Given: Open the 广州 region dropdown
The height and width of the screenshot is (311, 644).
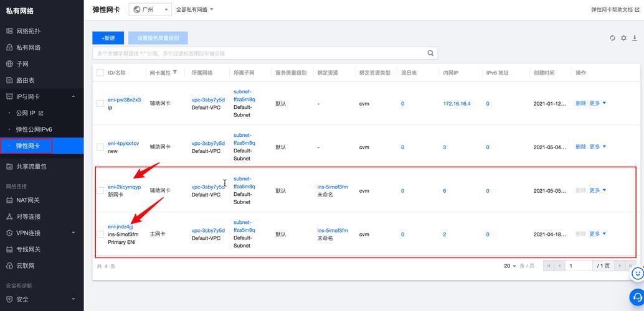Looking at the screenshot, I should pos(150,9).
